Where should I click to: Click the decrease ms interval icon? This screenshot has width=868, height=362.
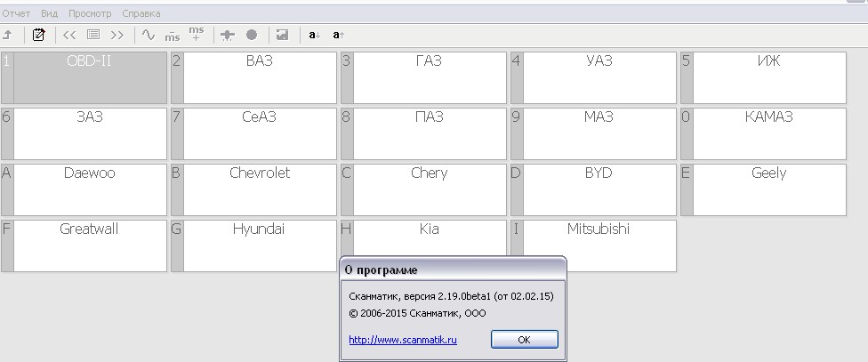pos(173,36)
